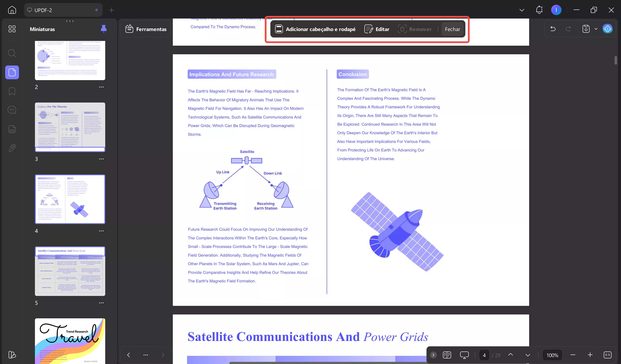
Task: Open the comments panel icon
Action: [12, 110]
